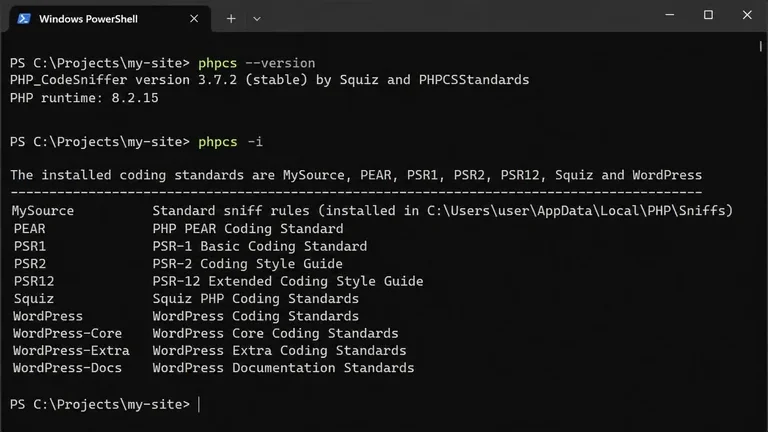Open the new tab profile dropdown chevron
The image size is (768, 432).
pos(257,19)
